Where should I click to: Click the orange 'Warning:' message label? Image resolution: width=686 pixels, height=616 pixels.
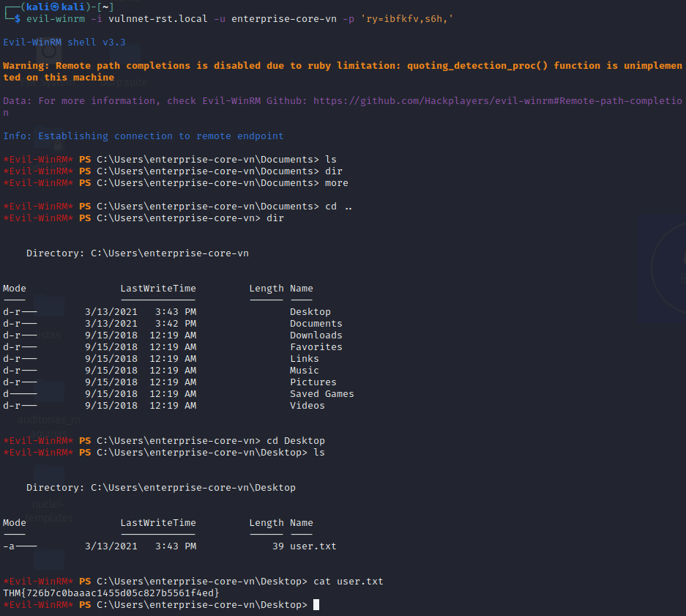(26, 66)
